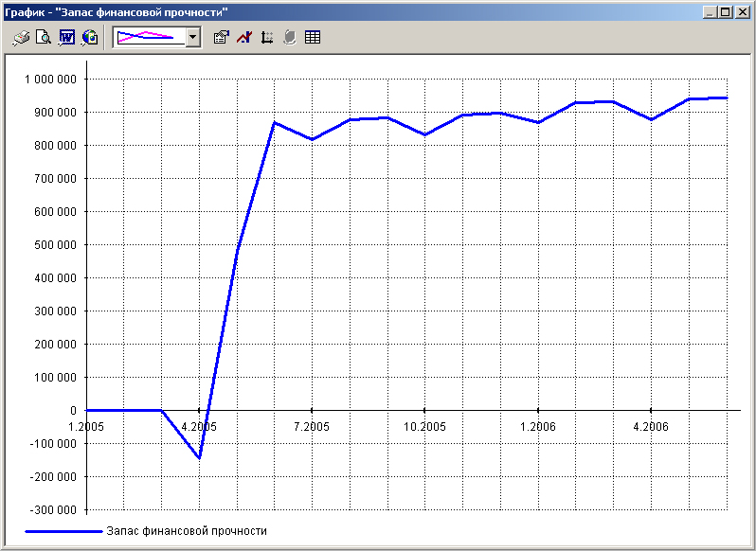Click the x-axis label 4.2005
The image size is (756, 551).
[199, 427]
